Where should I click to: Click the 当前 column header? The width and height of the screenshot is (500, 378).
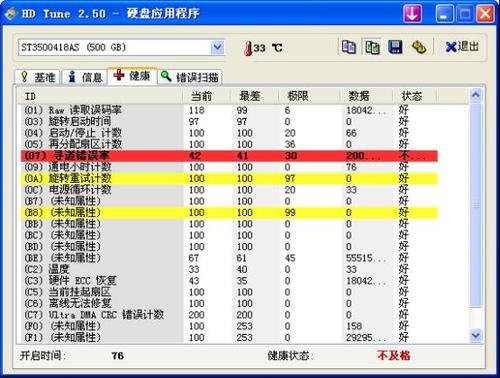click(207, 96)
